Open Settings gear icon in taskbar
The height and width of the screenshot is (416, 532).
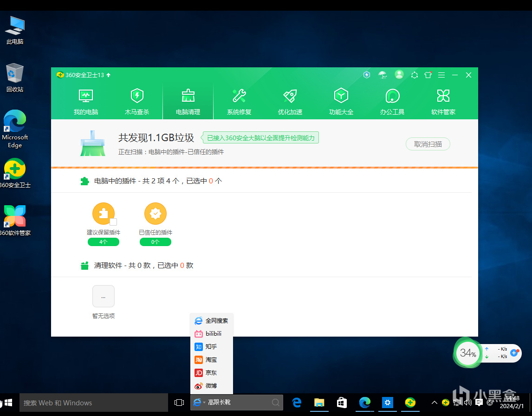(x=388, y=403)
